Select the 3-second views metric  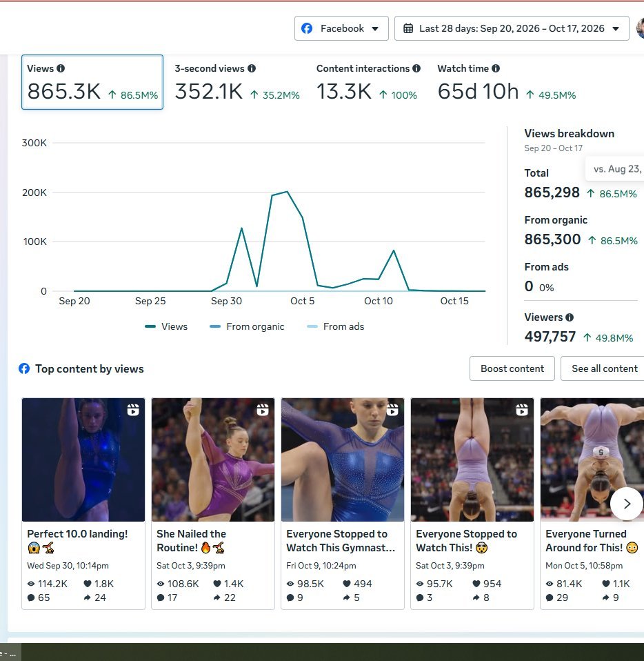coord(237,82)
